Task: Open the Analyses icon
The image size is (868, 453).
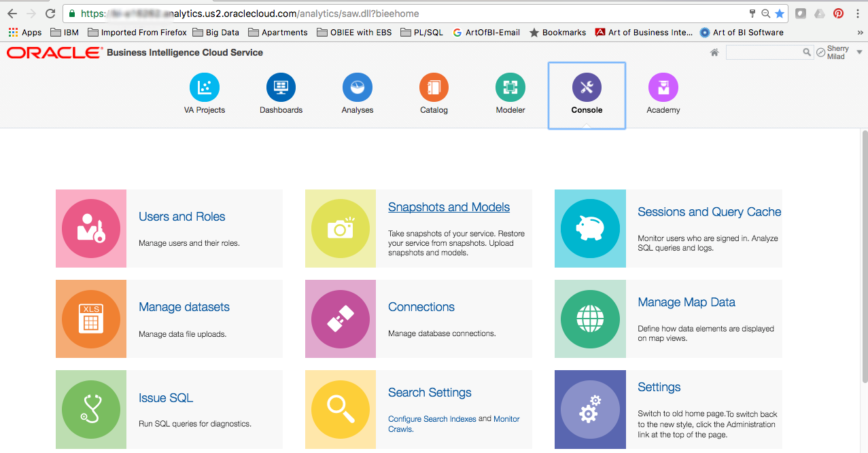Action: tap(358, 88)
